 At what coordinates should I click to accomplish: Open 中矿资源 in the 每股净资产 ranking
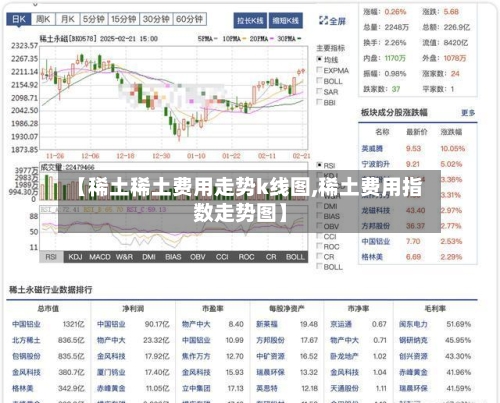pos(270,356)
